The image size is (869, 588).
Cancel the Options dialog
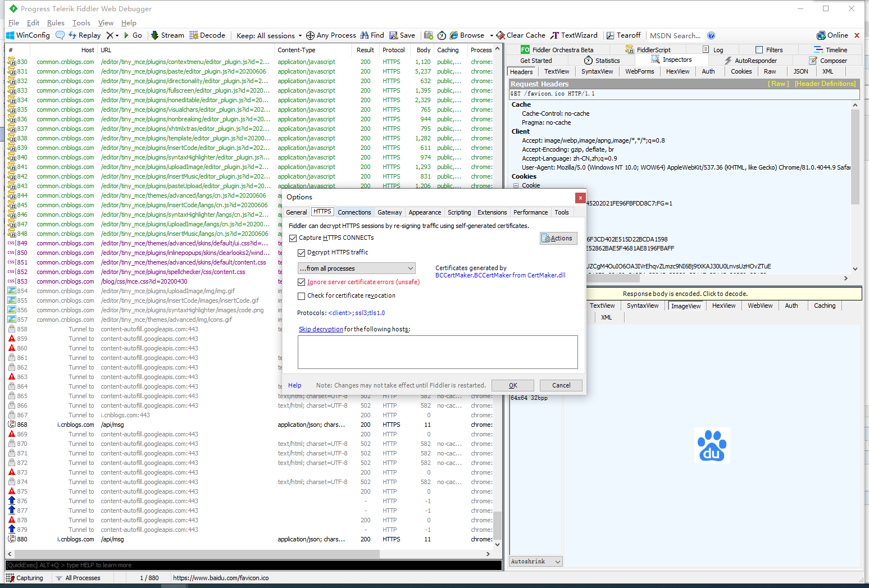561,385
